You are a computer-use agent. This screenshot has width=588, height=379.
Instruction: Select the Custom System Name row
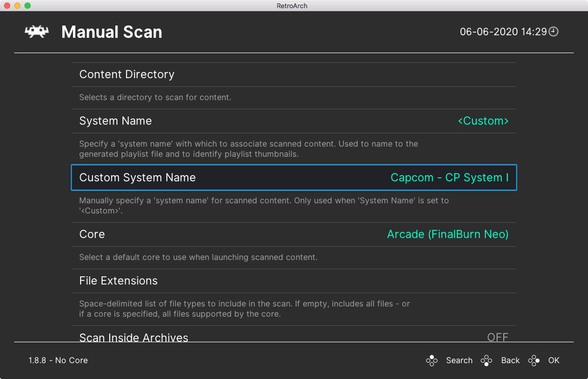294,177
